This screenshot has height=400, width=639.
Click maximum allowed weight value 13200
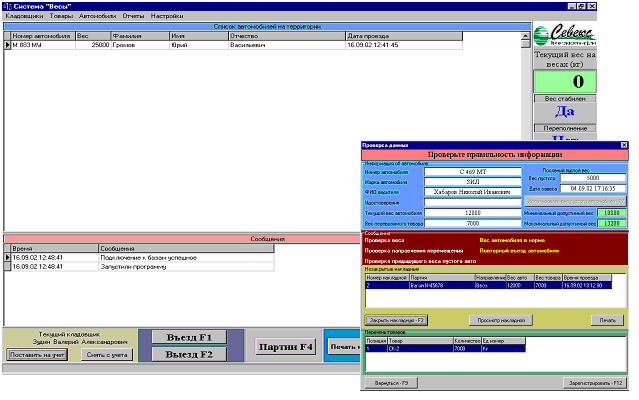click(612, 223)
